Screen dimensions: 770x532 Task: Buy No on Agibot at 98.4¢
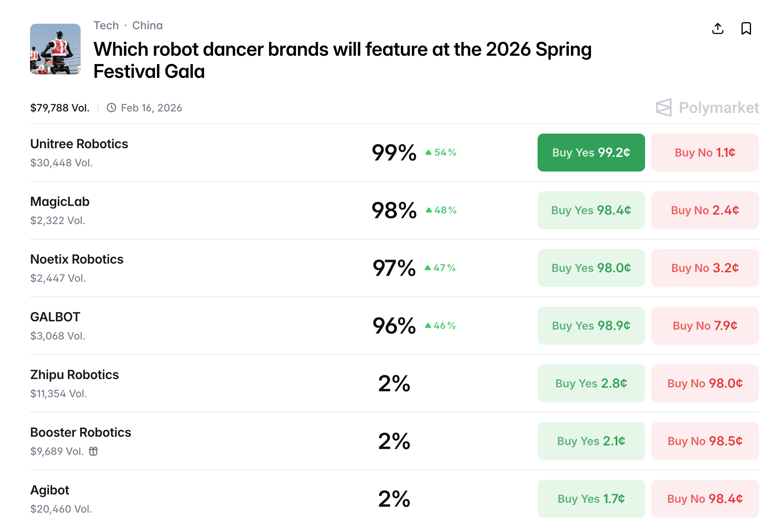click(705, 499)
